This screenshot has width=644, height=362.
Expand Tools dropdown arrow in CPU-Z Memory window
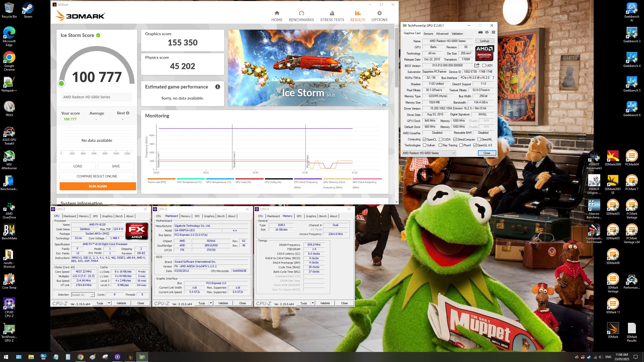[x=313, y=303]
